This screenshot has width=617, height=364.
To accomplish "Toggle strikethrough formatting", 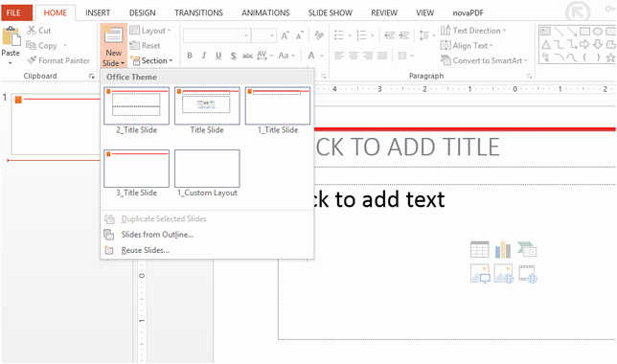I will pos(247,56).
